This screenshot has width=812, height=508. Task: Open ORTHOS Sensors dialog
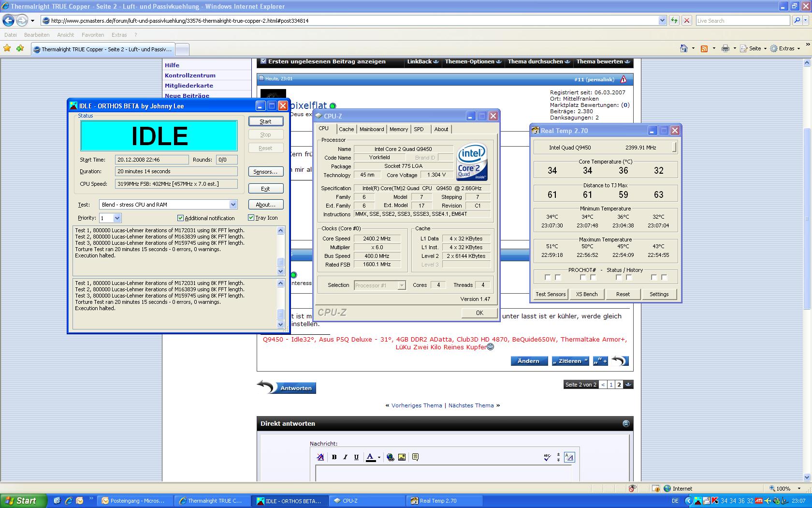coord(265,172)
